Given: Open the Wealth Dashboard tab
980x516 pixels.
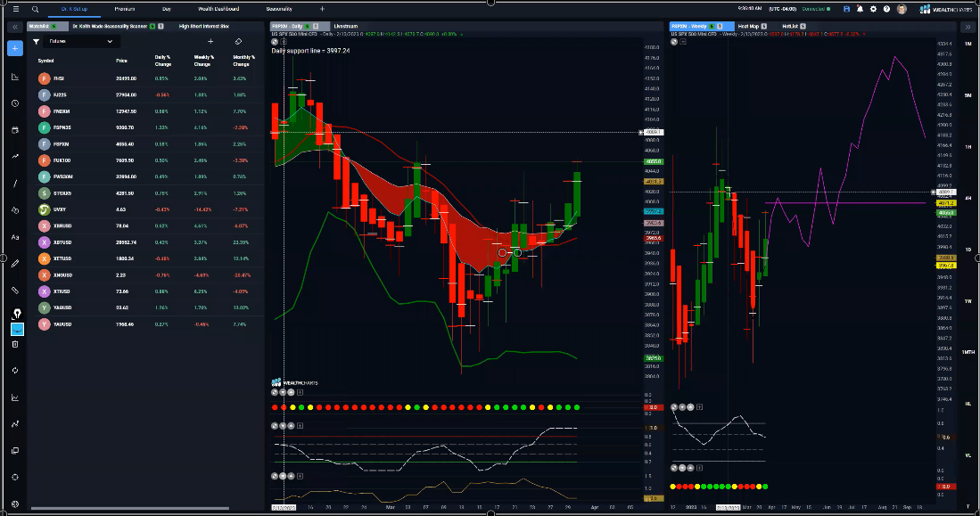Looking at the screenshot, I should (218, 10).
